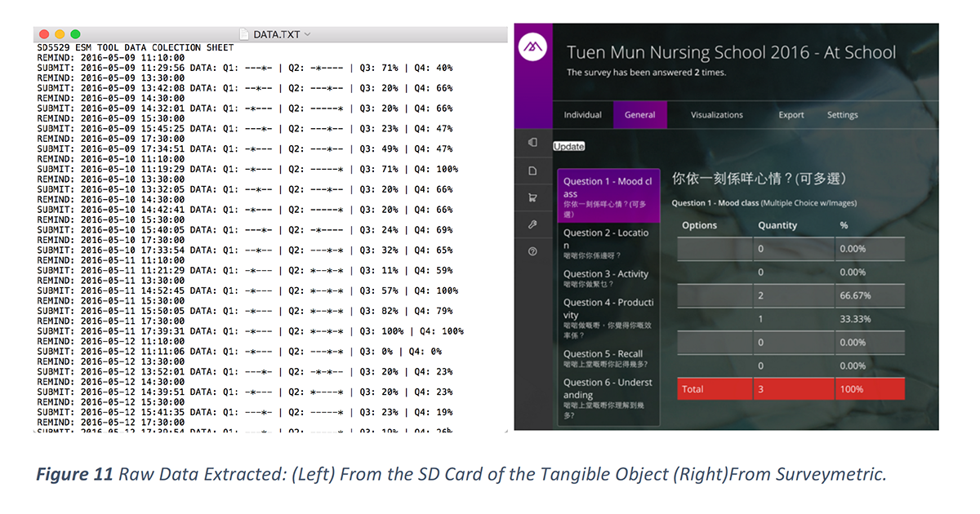Click the green fullscreen button of DATA.TXT

75,34
